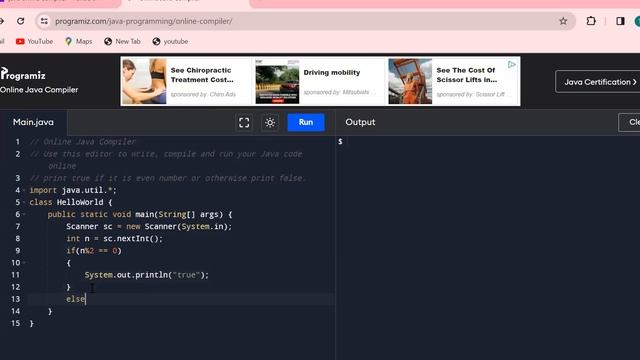Run the Java code
Image resolution: width=640 pixels, height=360 pixels.
click(x=306, y=122)
